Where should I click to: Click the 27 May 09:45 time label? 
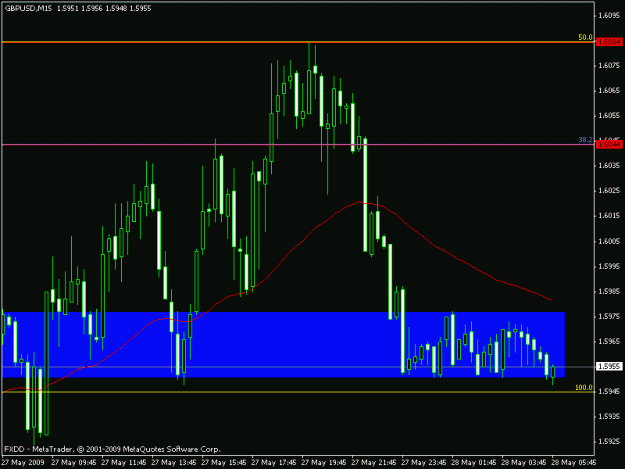74,462
